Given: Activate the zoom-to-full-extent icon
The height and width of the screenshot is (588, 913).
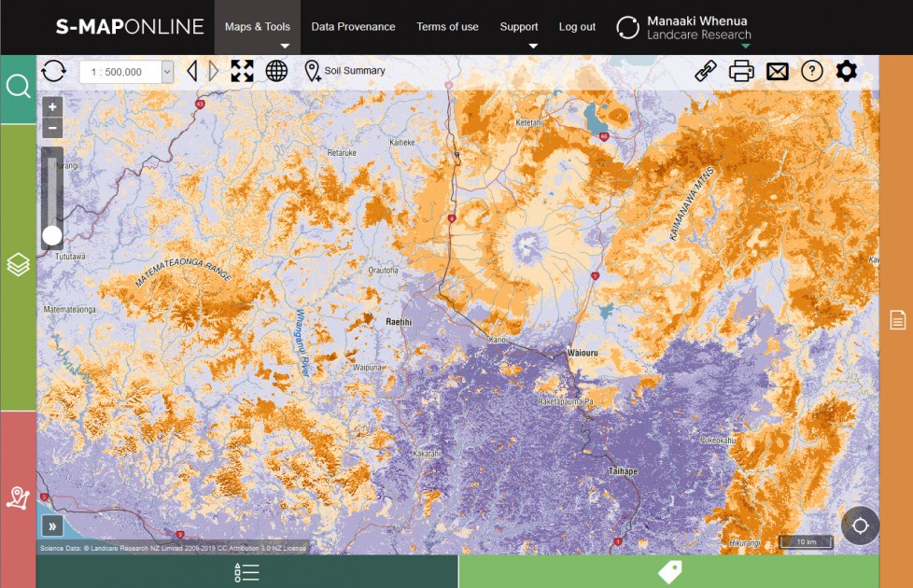Looking at the screenshot, I should pyautogui.click(x=242, y=70).
